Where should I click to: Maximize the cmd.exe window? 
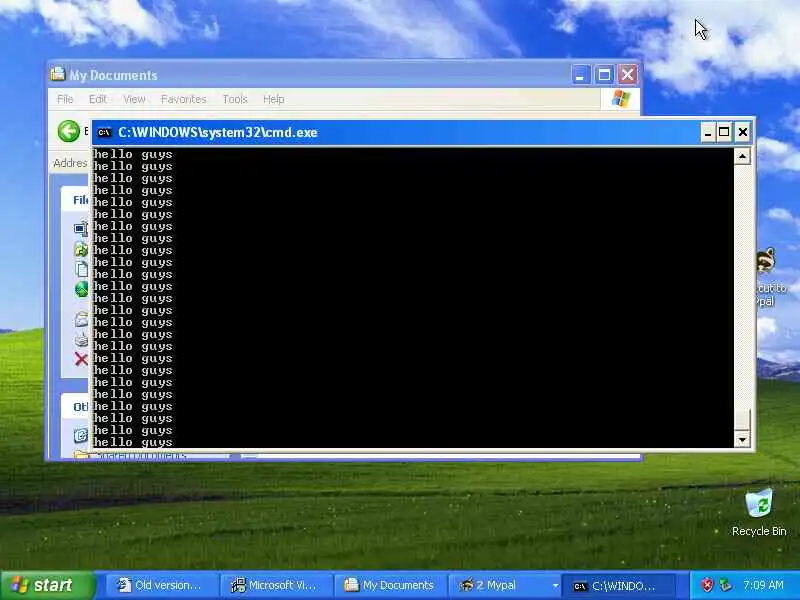coord(724,133)
